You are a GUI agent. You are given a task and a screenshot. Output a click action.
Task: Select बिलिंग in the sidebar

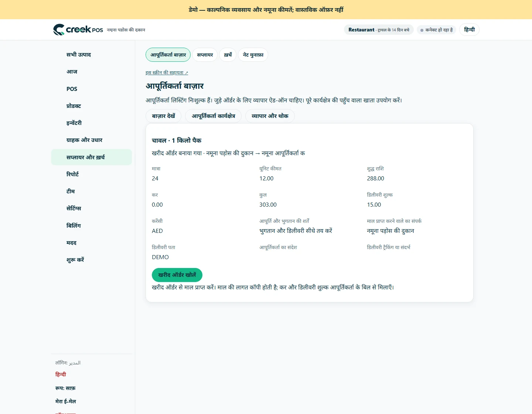pos(91,225)
